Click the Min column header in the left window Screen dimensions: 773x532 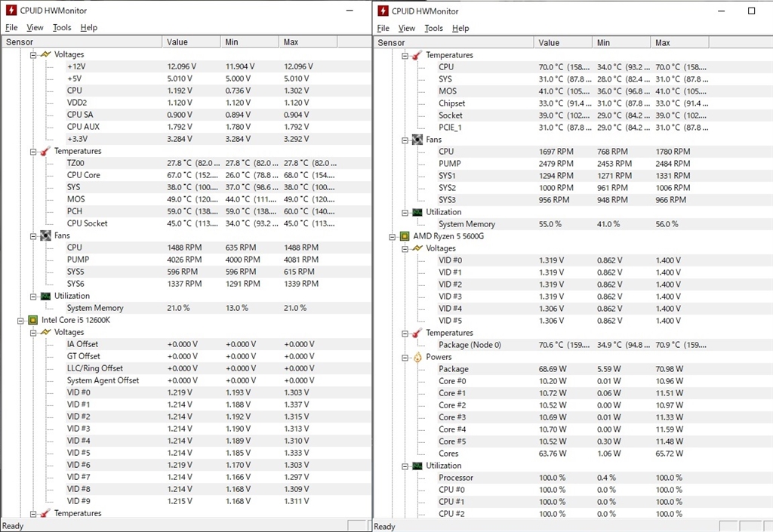point(249,42)
